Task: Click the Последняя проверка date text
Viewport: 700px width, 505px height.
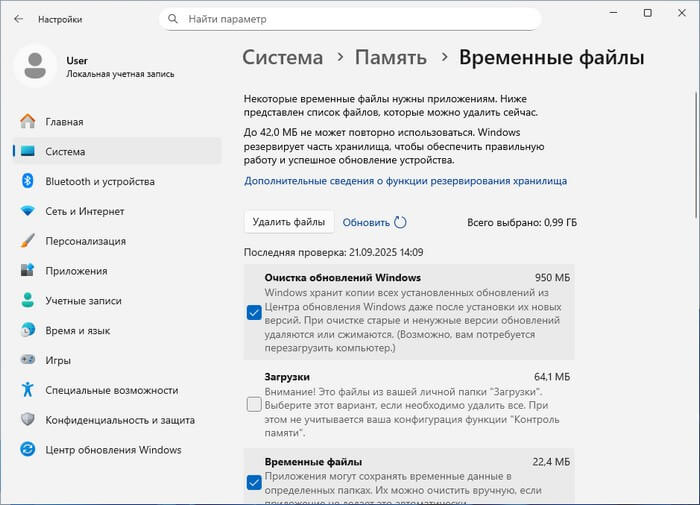Action: pyautogui.click(x=333, y=252)
